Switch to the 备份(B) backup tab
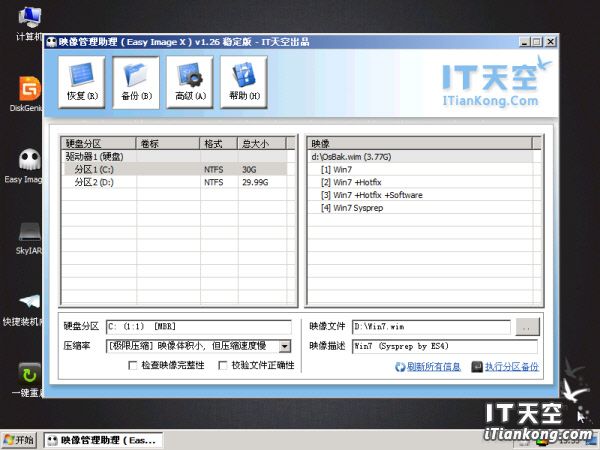The width and height of the screenshot is (600, 450). click(x=136, y=82)
